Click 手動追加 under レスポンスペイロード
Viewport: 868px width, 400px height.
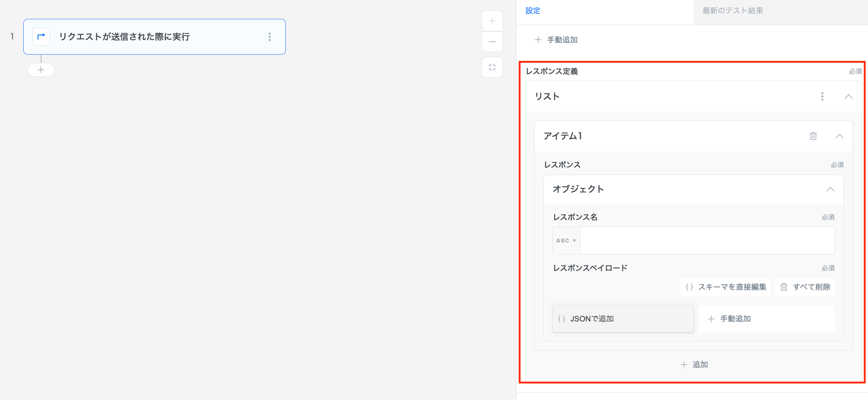766,319
